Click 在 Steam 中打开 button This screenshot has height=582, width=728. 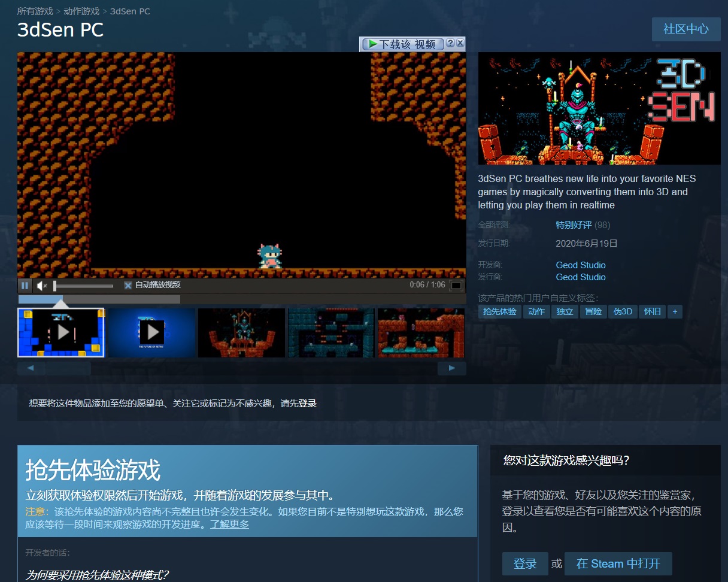tap(618, 563)
